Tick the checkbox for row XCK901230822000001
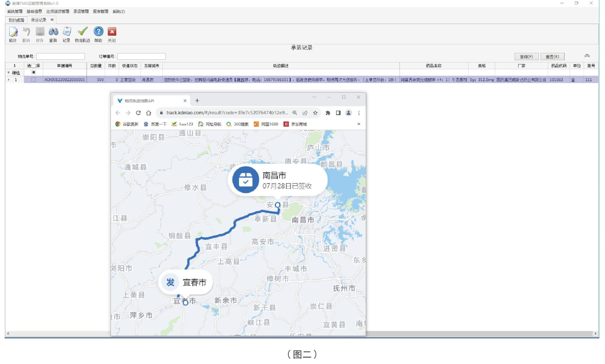Image resolution: width=605 pixels, height=364 pixels. tap(33, 80)
